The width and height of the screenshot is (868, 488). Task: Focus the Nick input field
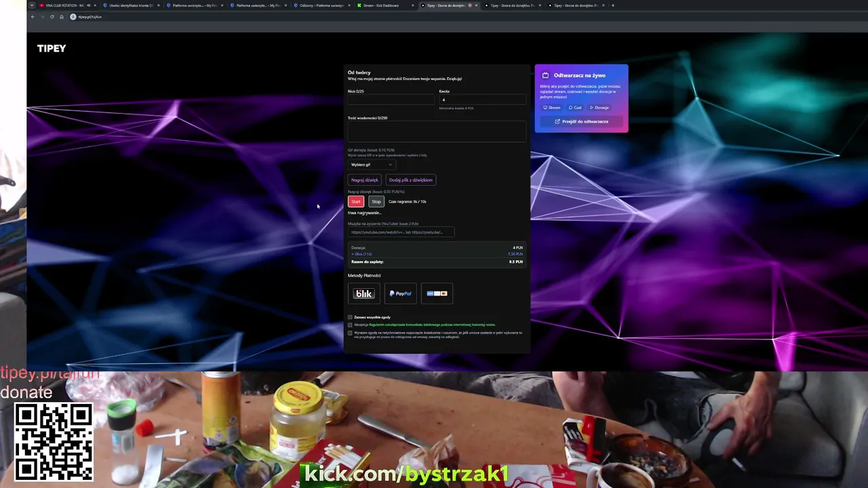pos(391,100)
